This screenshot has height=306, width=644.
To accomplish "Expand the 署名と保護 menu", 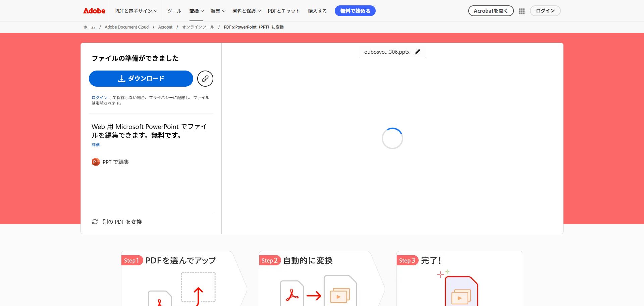I will 247,11.
